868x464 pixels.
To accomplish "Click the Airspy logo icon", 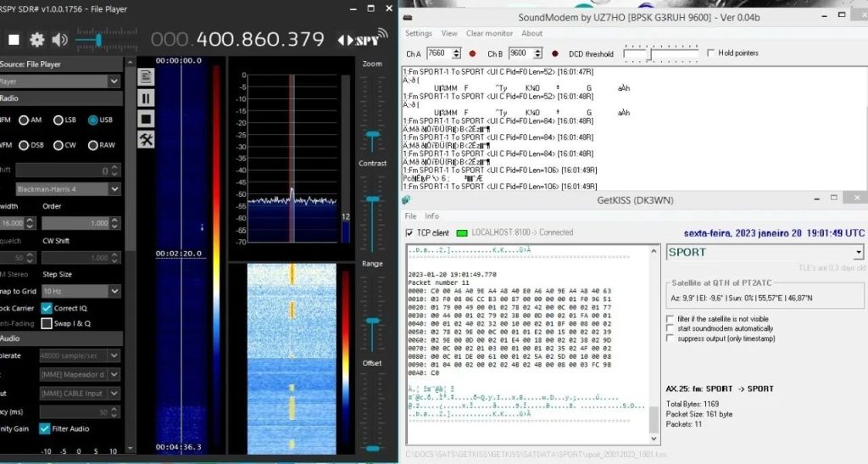I will tap(364, 39).
